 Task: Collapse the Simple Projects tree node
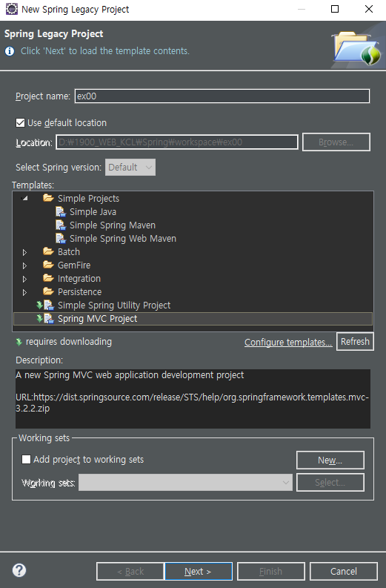[x=25, y=198]
